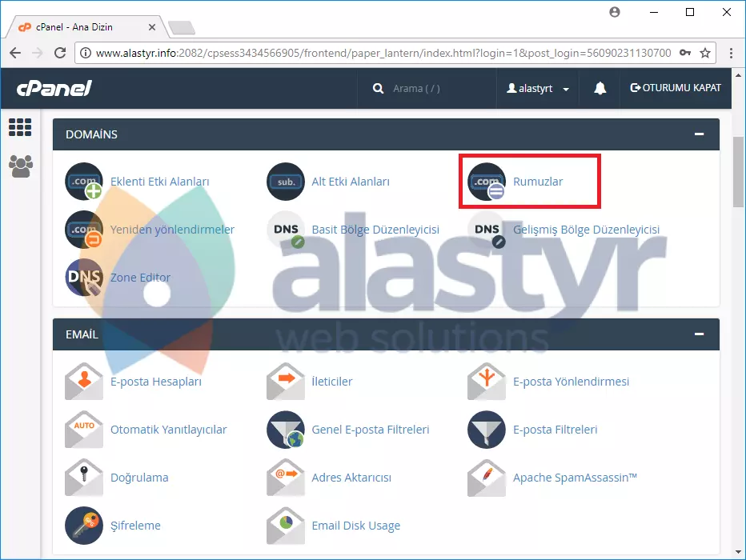Image resolution: width=746 pixels, height=560 pixels.
Task: Click the scrollbar down arrow
Action: click(738, 552)
